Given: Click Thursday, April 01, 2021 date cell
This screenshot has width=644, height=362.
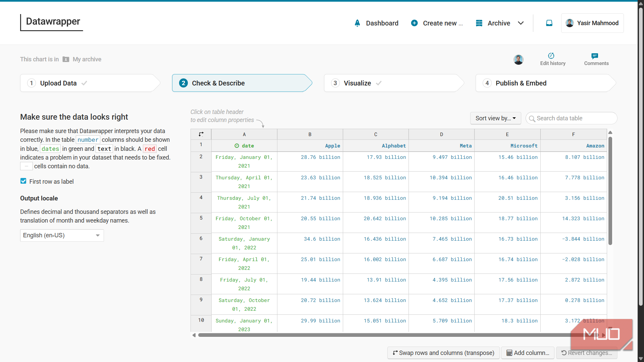Looking at the screenshot, I should click(244, 182).
